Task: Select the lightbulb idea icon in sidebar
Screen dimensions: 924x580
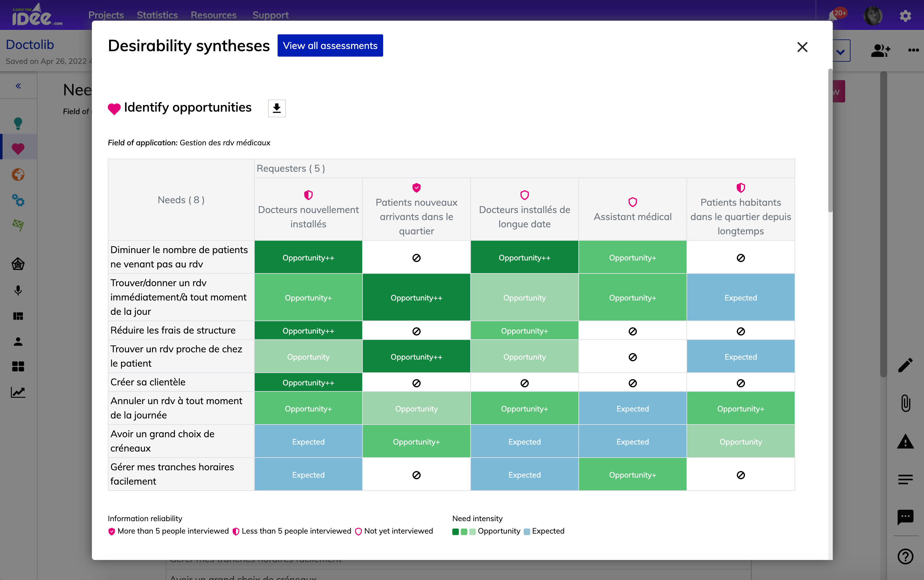Action: point(18,123)
